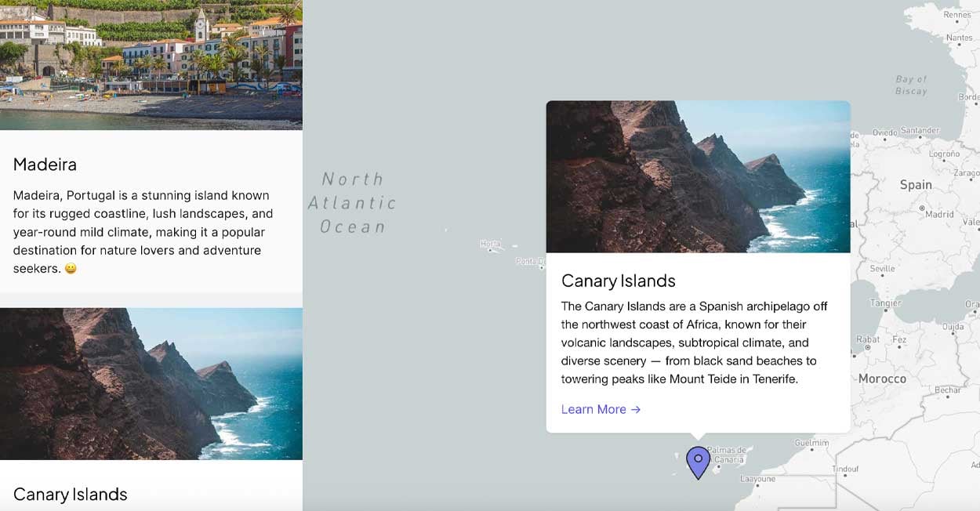Viewport: 980px width, 511px height.
Task: Click the Canary Islands title in popup
Action: 618,281
